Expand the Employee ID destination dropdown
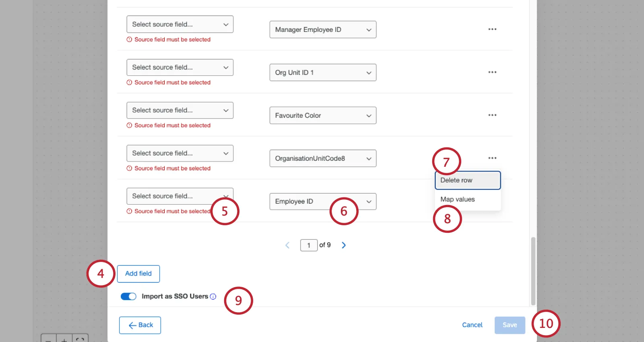The width and height of the screenshot is (644, 342). pos(323,201)
